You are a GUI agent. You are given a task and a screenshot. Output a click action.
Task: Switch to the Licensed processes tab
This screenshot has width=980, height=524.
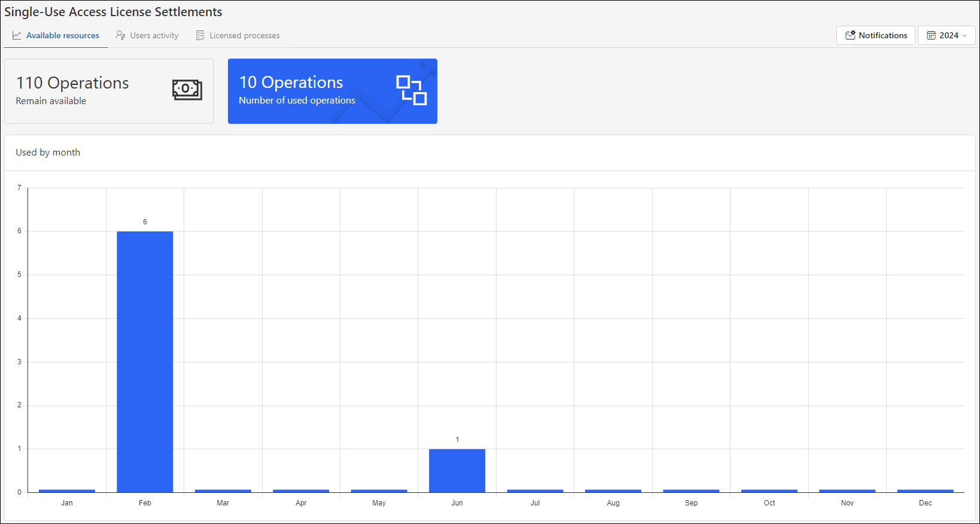pyautogui.click(x=238, y=35)
